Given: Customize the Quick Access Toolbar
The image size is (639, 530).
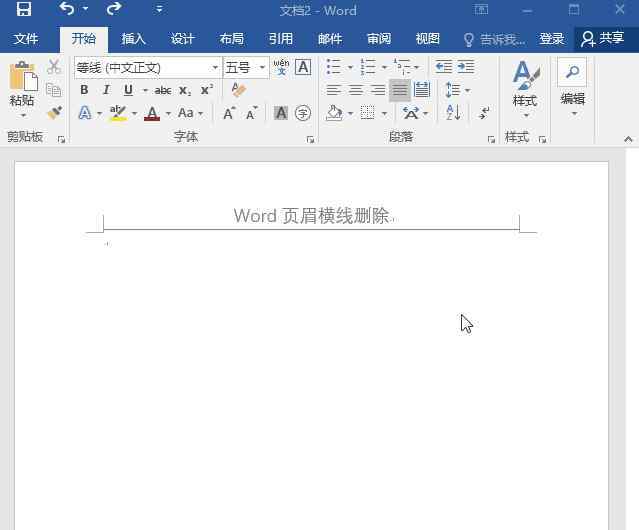Looking at the screenshot, I should pos(159,9).
